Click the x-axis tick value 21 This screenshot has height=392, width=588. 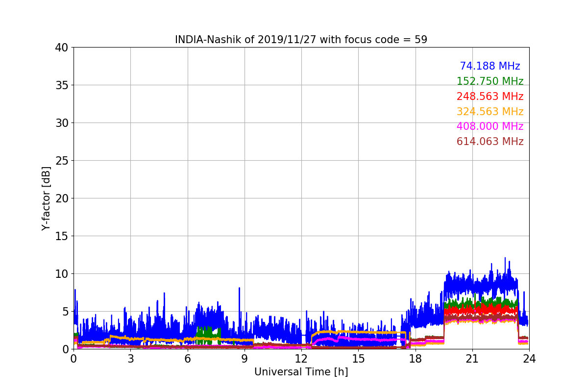472,358
